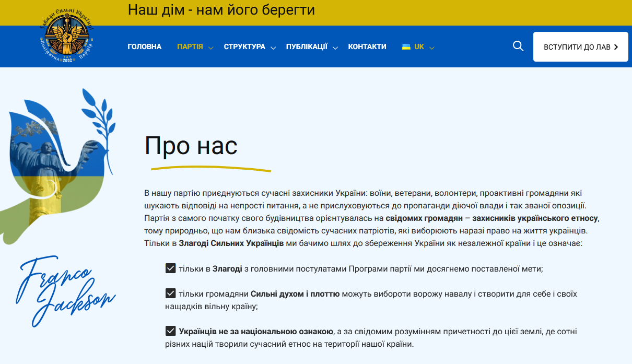Open search with the magnifier icon

[518, 46]
